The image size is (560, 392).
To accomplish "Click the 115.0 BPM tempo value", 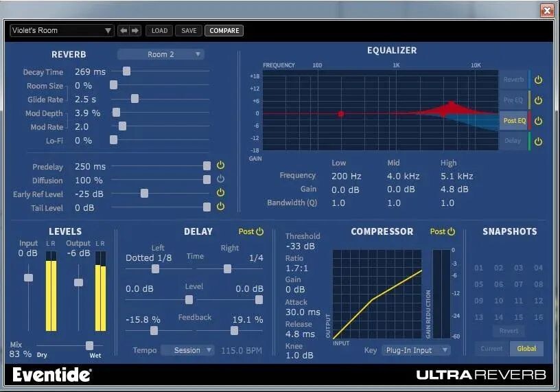I will tap(242, 351).
